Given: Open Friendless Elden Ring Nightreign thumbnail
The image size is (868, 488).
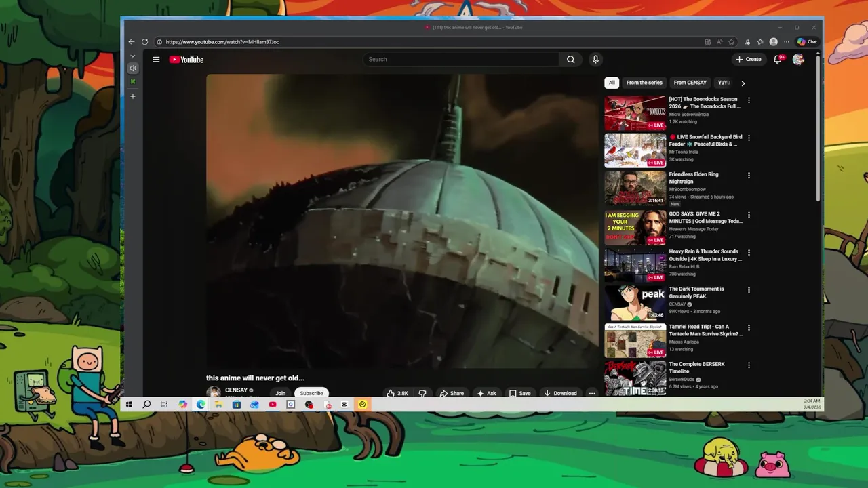Looking at the screenshot, I should point(635,188).
